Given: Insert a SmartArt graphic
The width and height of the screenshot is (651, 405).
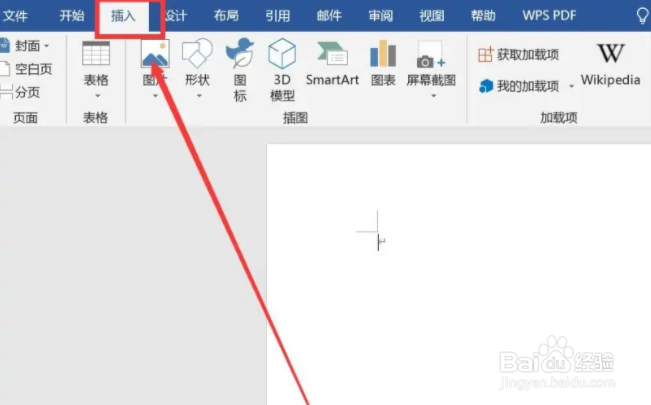Looking at the screenshot, I should 332,62.
